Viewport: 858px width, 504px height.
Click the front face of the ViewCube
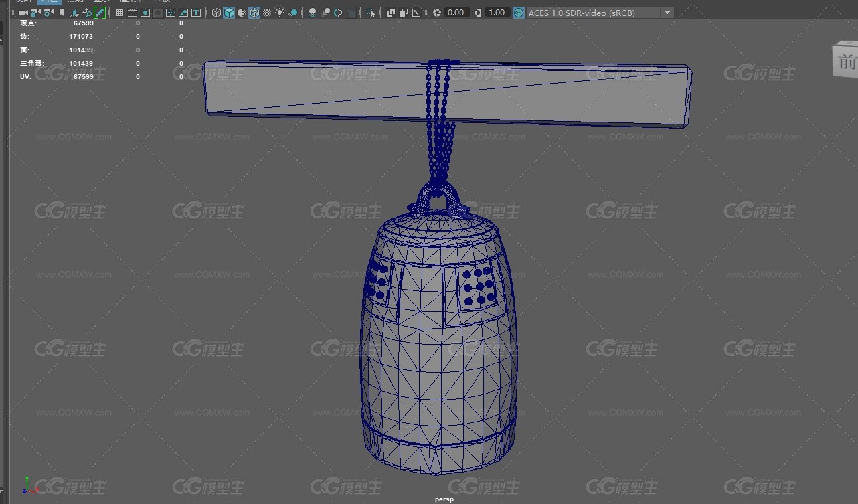pyautogui.click(x=846, y=62)
